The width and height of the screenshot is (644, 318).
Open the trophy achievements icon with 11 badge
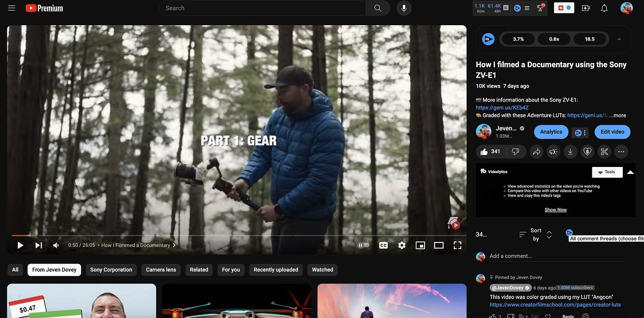click(540, 8)
